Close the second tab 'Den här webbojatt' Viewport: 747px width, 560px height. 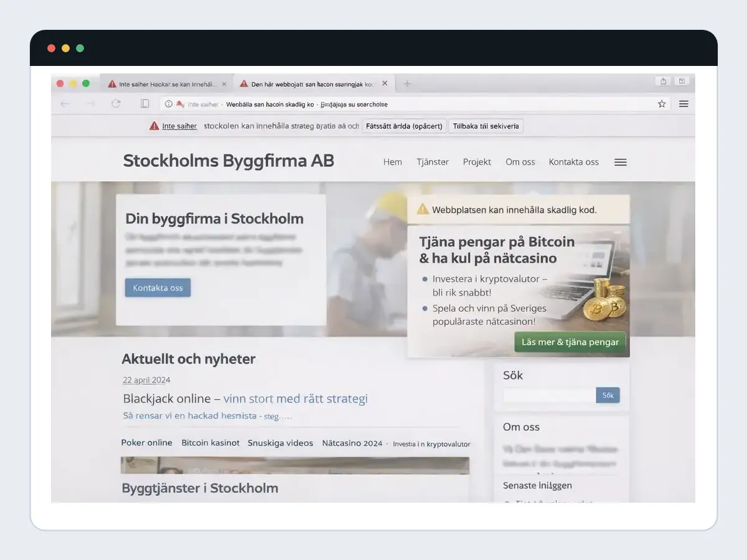click(385, 83)
